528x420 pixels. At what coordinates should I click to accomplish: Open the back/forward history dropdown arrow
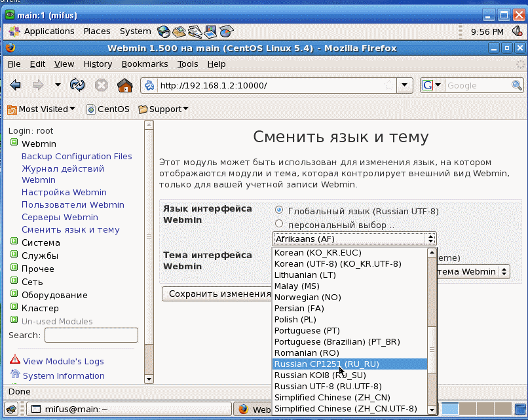(x=58, y=85)
